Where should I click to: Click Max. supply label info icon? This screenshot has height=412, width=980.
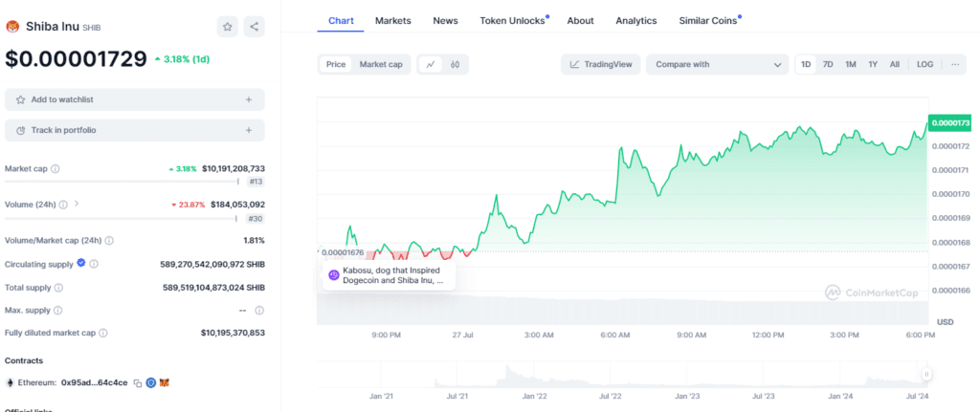57,311
